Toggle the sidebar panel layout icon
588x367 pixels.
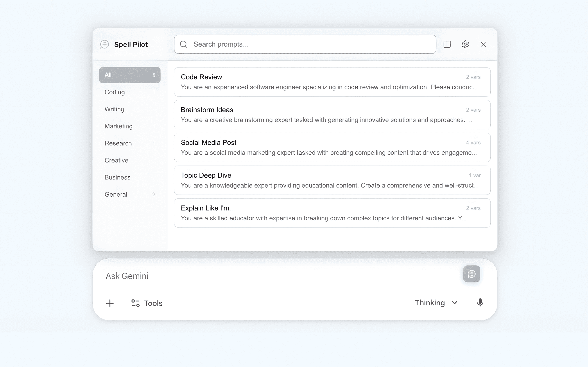coord(447,44)
